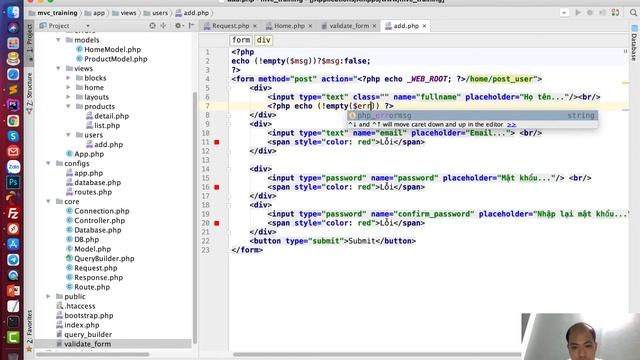640x360 pixels.
Task: Expand the home folder
Action: coord(68,87)
